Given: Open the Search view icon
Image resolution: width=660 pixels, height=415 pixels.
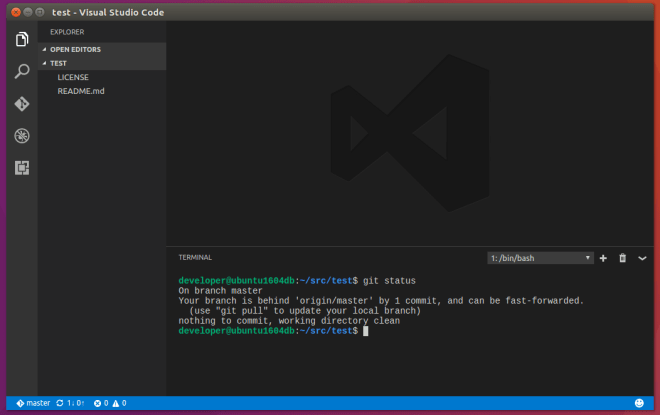Looking at the screenshot, I should pyautogui.click(x=22, y=71).
